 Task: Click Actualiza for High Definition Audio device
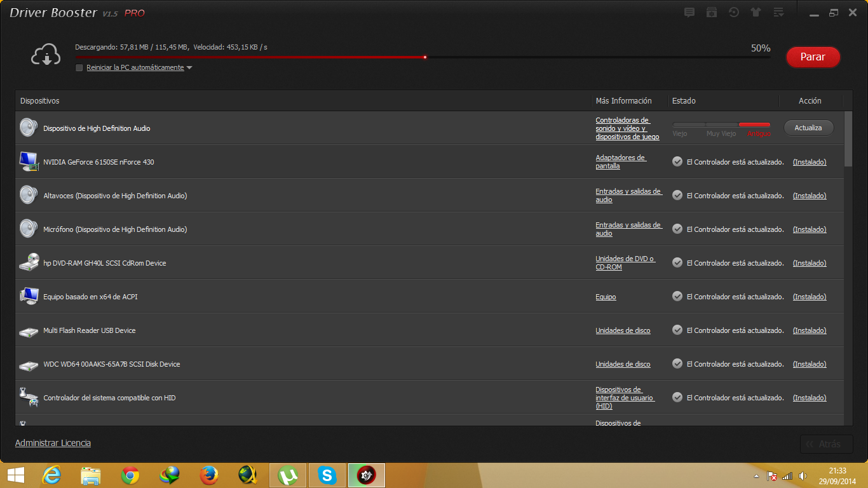[x=808, y=128]
